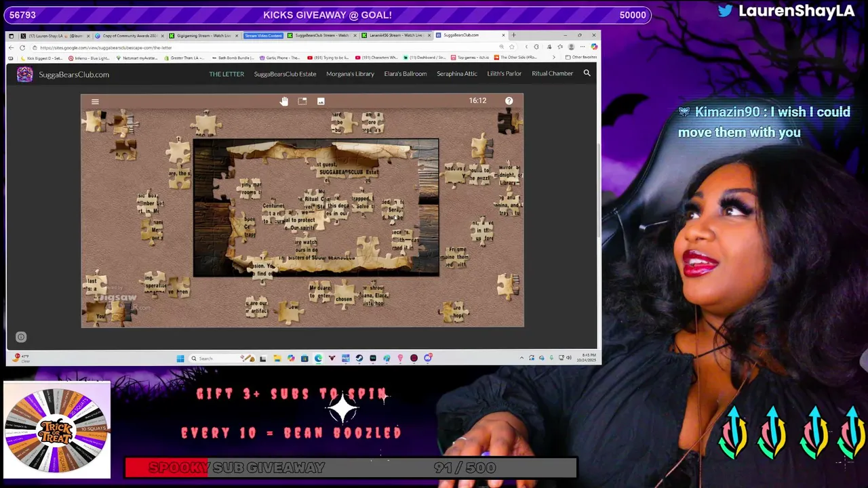This screenshot has width=868, height=488.
Task: Open the site search magnifier icon
Action: coord(587,73)
